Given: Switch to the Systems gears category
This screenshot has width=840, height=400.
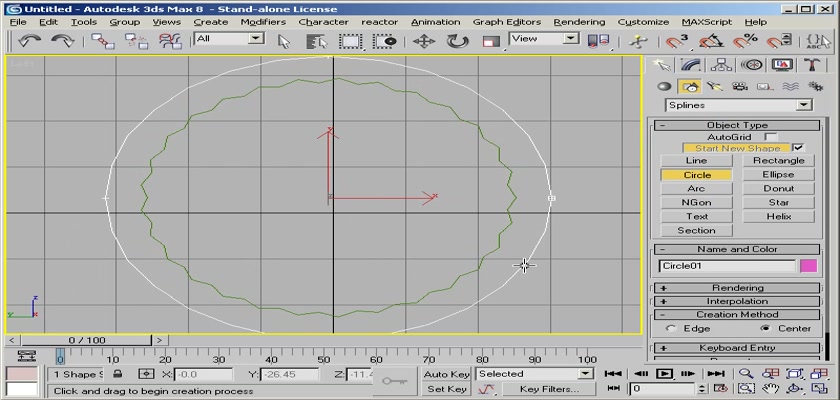Looking at the screenshot, I should tap(815, 87).
